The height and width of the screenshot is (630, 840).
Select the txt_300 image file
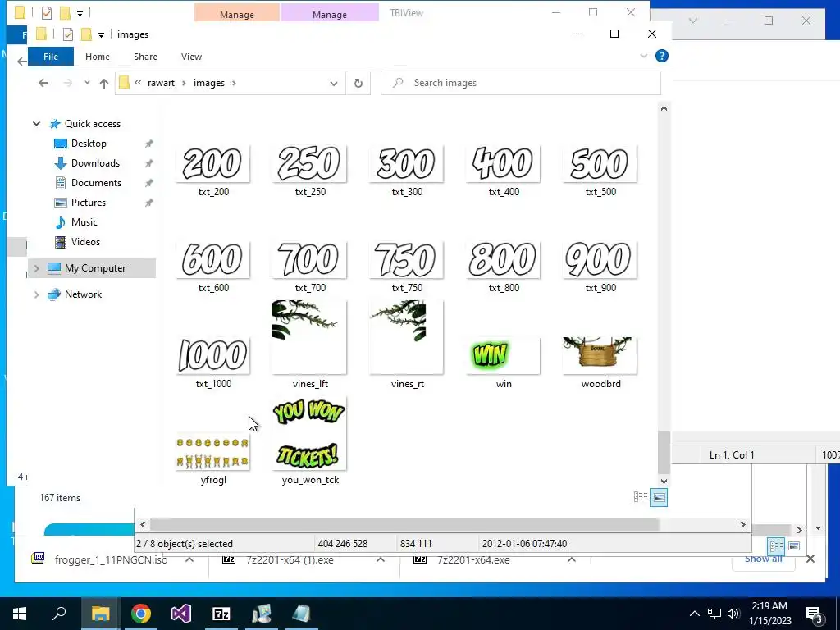[x=407, y=164]
